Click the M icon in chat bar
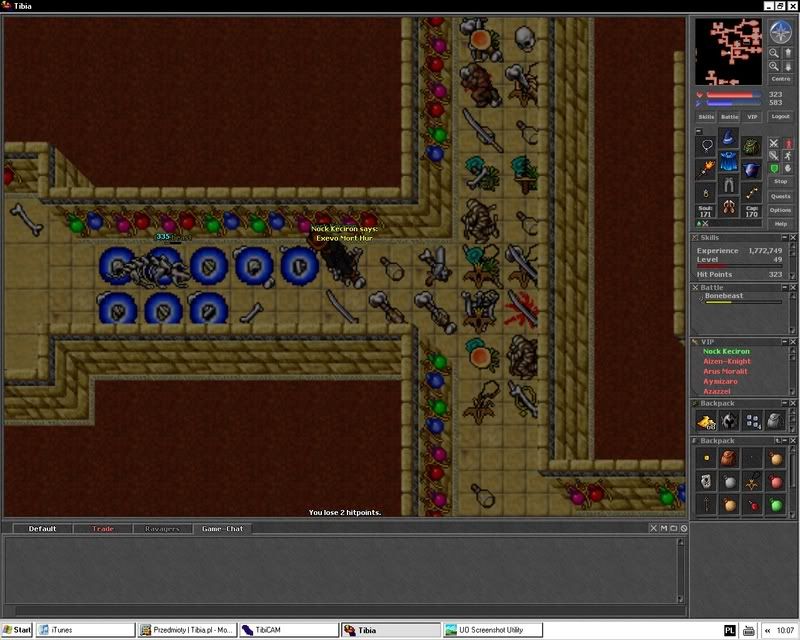 (664, 529)
